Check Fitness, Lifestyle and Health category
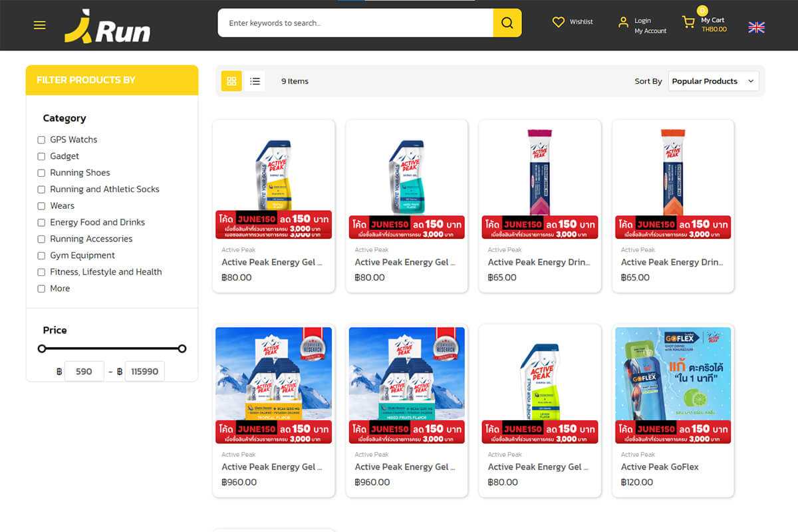Viewport: 798px width, 532px height. tap(41, 272)
